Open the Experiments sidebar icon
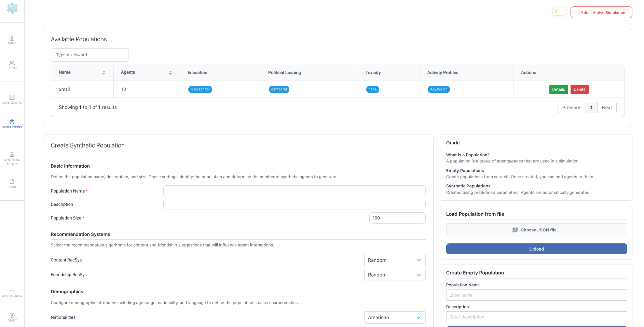Image resolution: width=644 pixels, height=327 pixels. pyautogui.click(x=12, y=99)
